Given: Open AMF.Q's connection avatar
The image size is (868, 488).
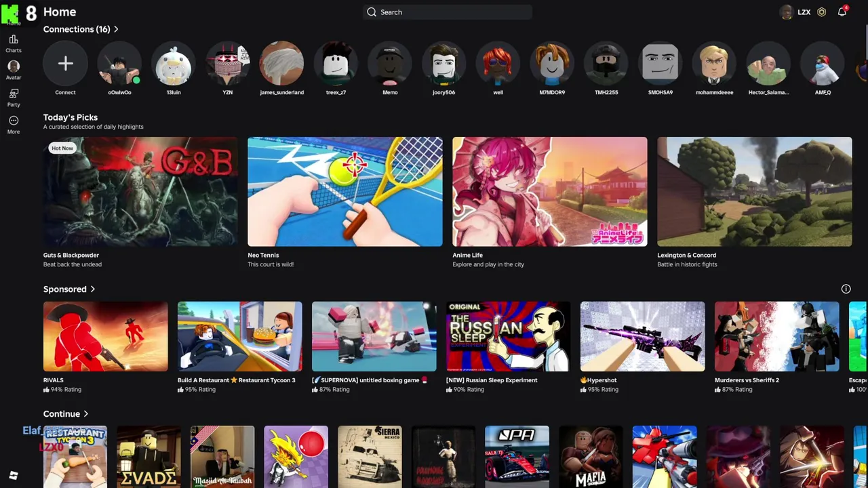Looking at the screenshot, I should (x=823, y=64).
